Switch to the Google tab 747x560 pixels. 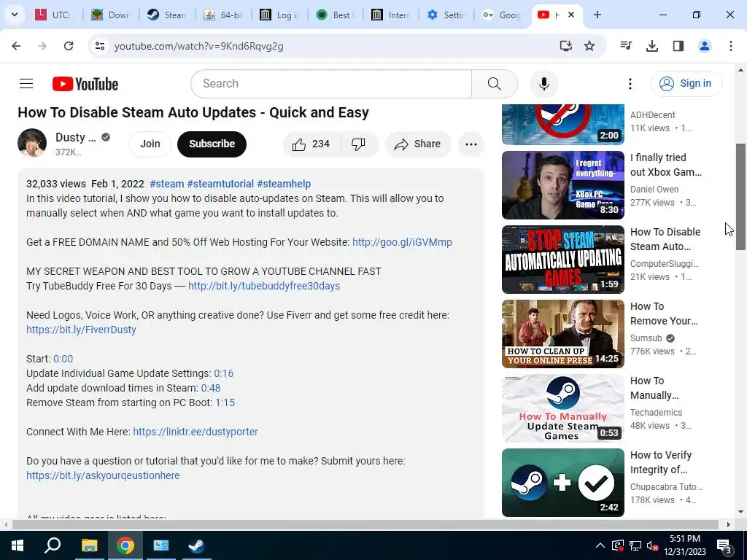point(501,15)
